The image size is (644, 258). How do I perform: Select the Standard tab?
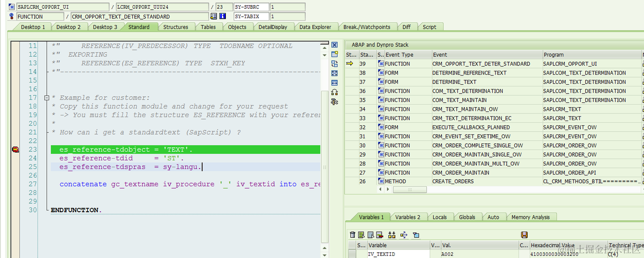click(139, 27)
